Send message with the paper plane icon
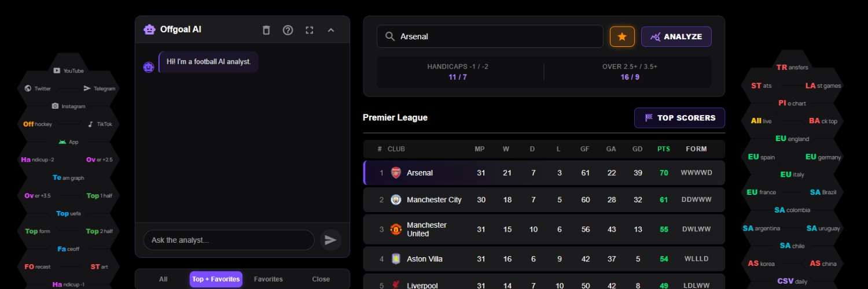This screenshot has height=289, width=868. tap(330, 240)
